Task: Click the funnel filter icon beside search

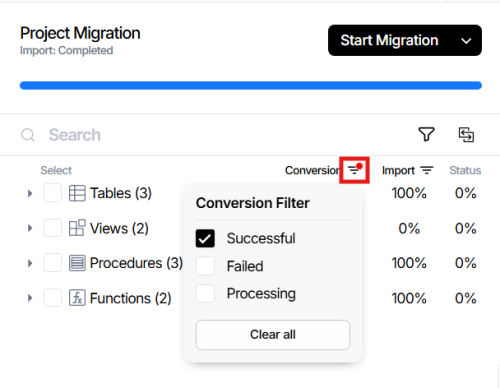Action: 426,134
